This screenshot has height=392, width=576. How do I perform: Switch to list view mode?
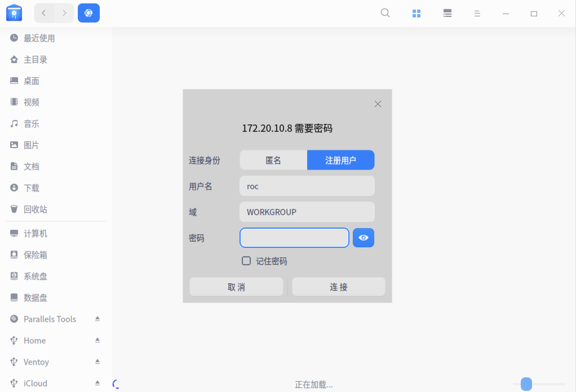pyautogui.click(x=447, y=13)
